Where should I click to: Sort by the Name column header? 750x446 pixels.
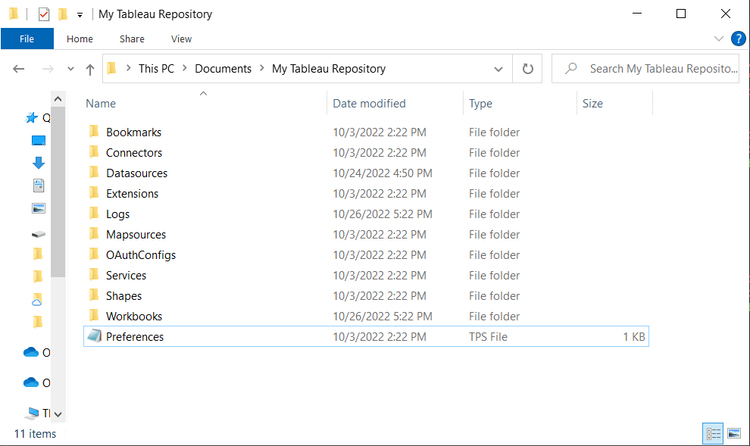[x=101, y=103]
